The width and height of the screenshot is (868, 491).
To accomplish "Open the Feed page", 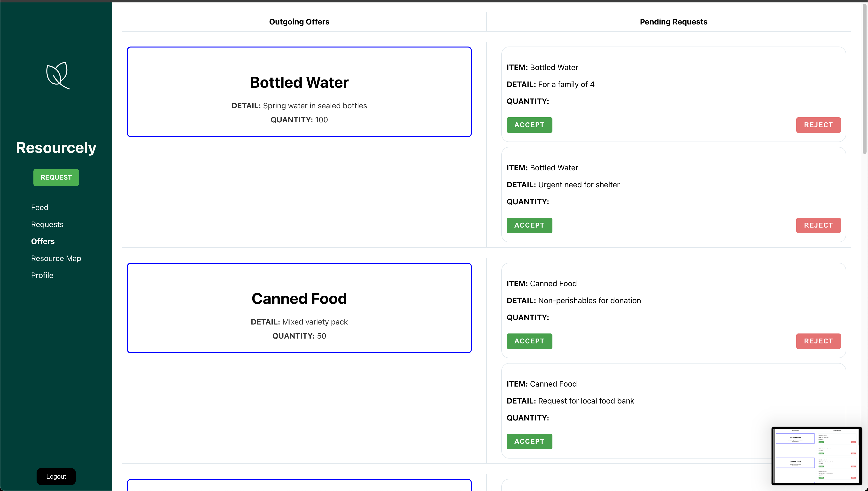I will tap(40, 207).
